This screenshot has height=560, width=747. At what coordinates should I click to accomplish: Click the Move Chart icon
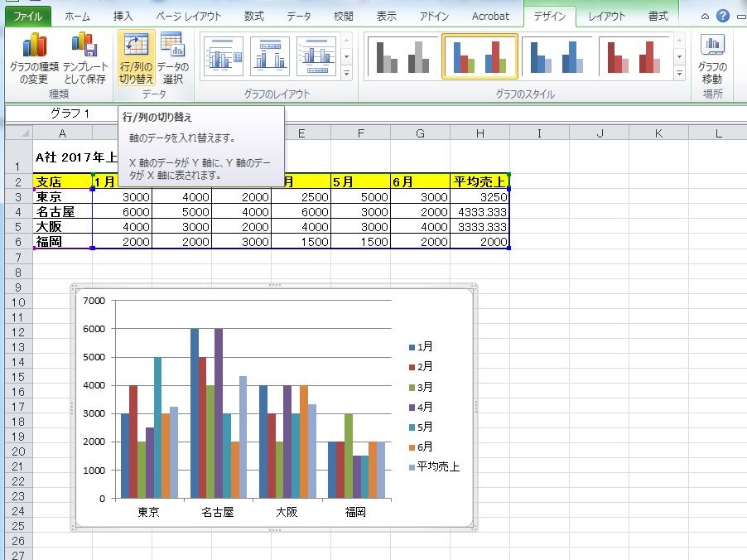(712, 57)
